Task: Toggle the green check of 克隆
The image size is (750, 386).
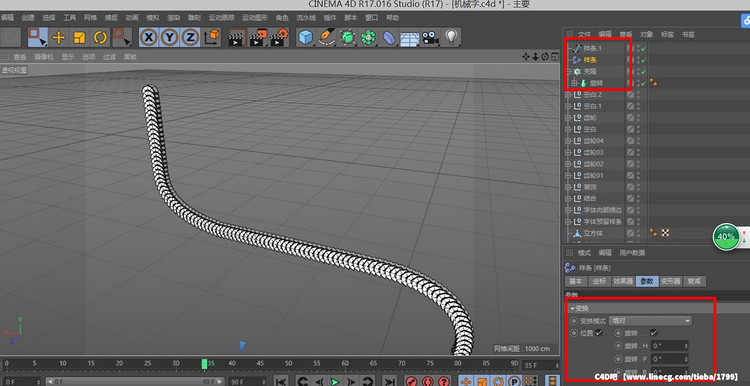Action: (644, 71)
